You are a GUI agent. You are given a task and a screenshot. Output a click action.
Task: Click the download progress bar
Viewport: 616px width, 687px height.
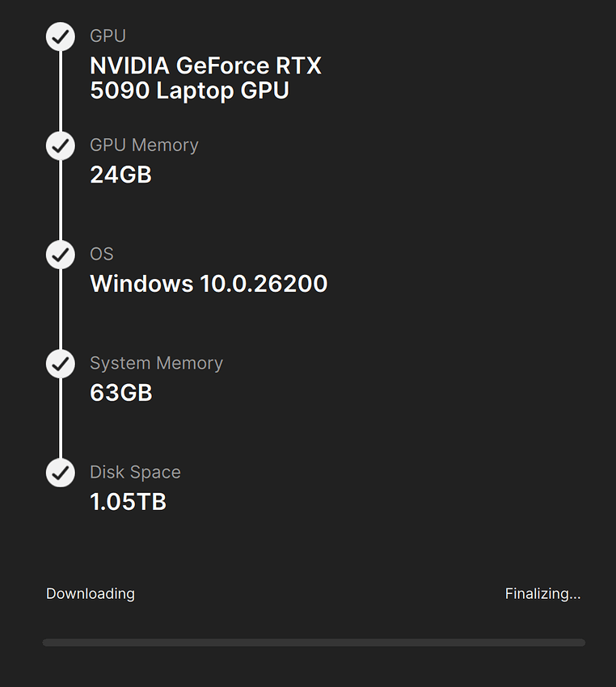[x=314, y=643]
